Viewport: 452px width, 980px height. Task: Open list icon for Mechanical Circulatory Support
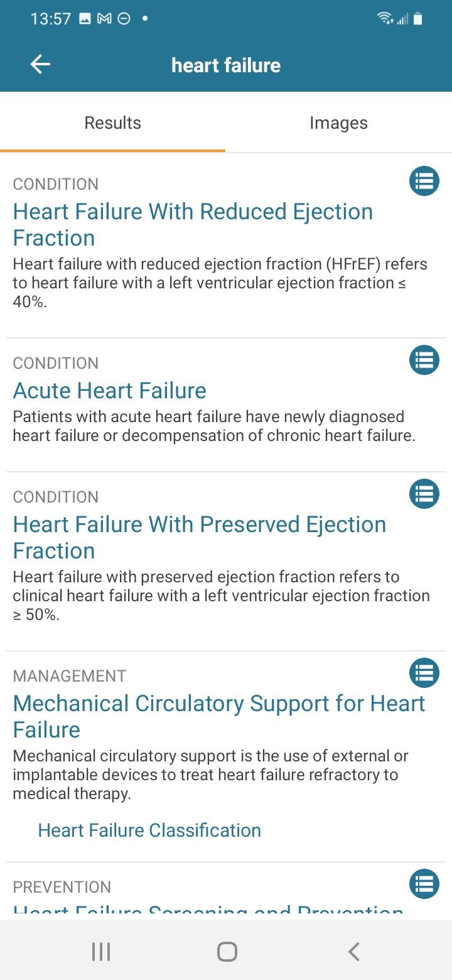(x=424, y=673)
